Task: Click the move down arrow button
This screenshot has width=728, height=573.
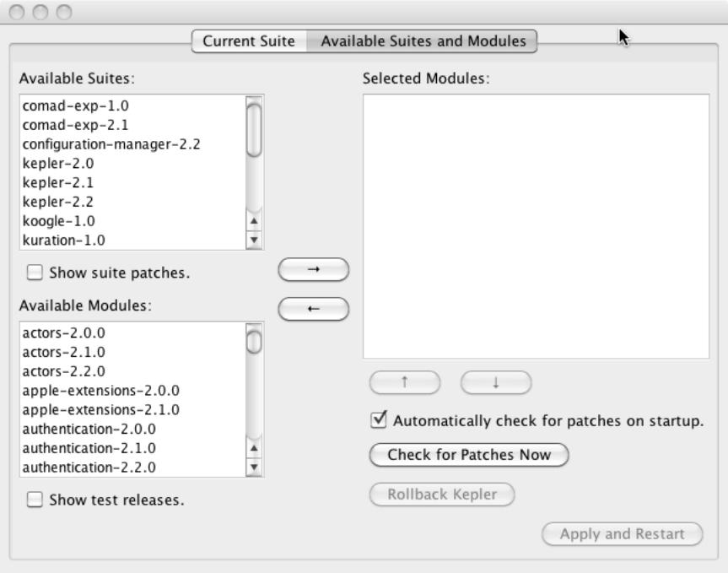Action: click(496, 382)
